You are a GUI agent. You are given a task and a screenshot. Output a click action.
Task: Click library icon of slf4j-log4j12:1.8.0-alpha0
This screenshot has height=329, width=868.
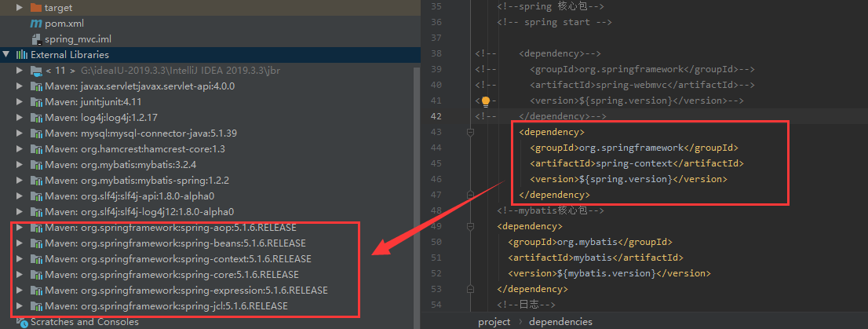36,211
